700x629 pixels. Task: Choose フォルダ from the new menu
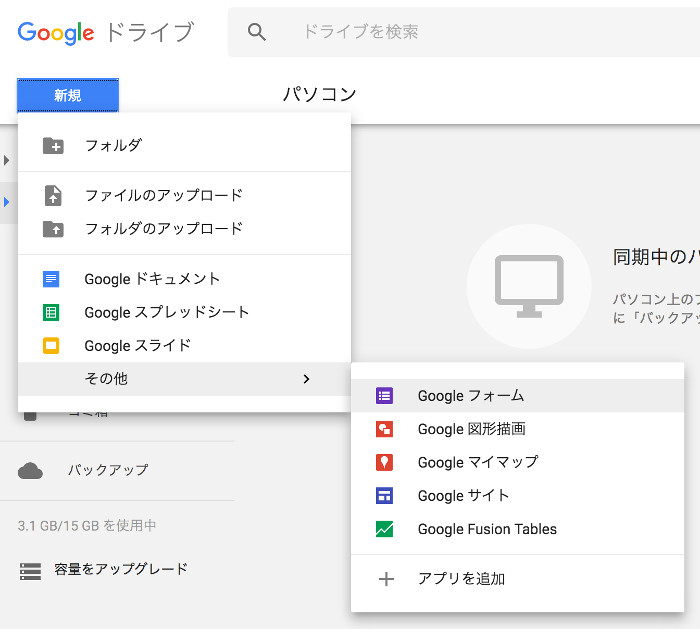click(184, 146)
